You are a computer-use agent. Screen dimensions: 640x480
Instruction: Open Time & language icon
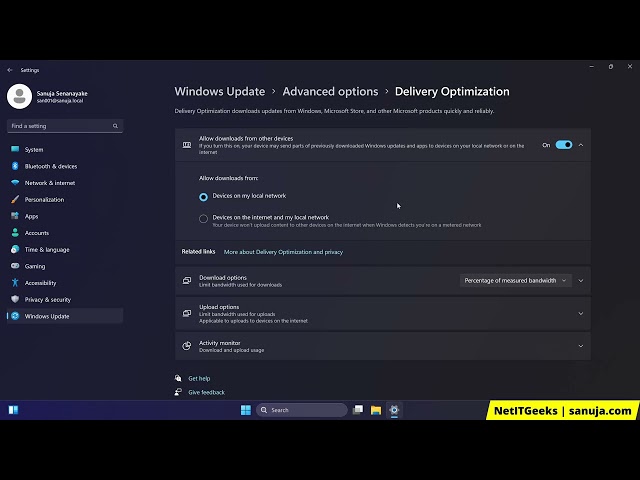tap(15, 249)
